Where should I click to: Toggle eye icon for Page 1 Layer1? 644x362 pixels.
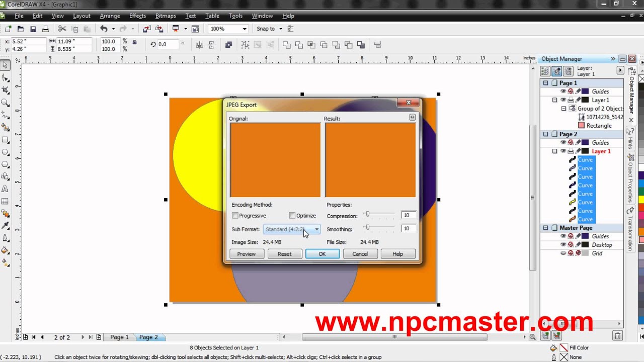(563, 100)
